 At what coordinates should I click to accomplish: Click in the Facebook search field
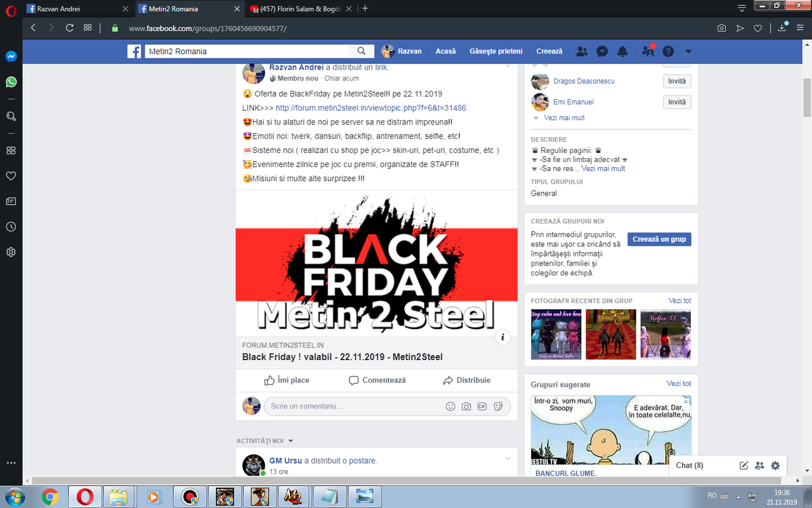click(x=247, y=51)
